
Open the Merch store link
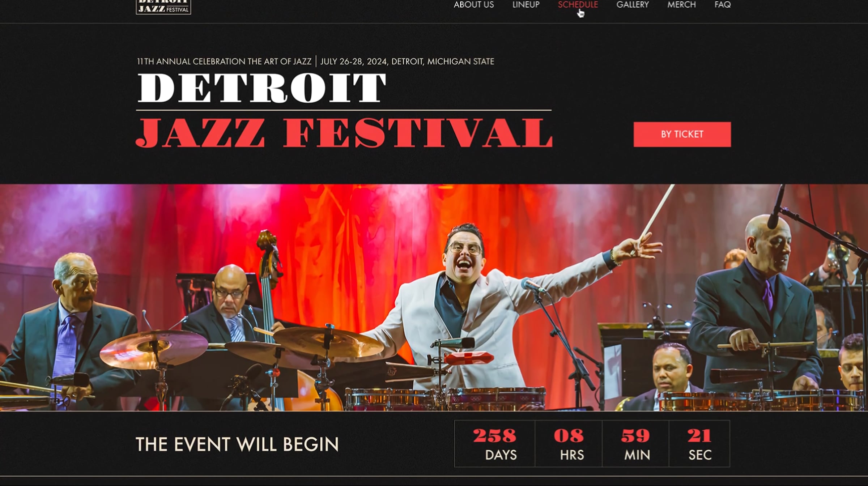pyautogui.click(x=682, y=5)
